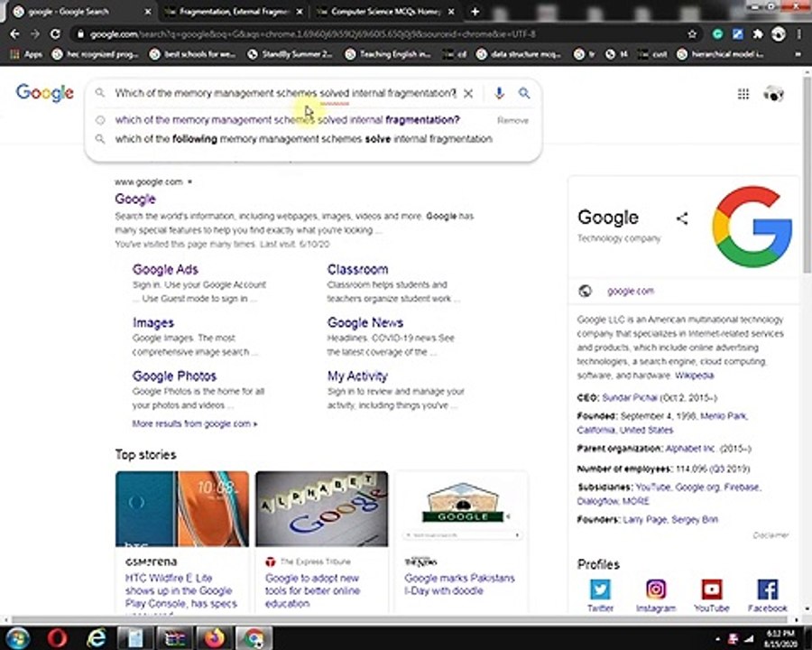Launch Opera from the taskbar
The height and width of the screenshot is (650, 812).
pos(57,638)
